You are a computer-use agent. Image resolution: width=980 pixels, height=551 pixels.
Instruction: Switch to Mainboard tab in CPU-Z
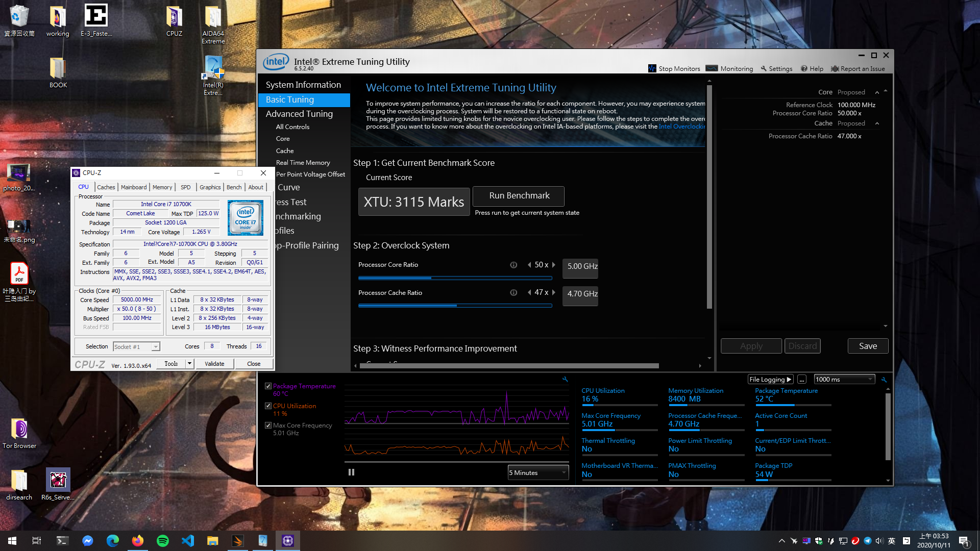[134, 187]
